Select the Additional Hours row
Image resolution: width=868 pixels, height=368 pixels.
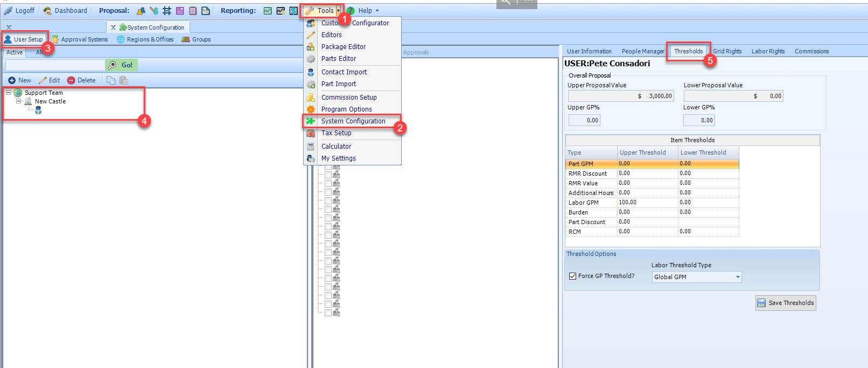[652, 193]
